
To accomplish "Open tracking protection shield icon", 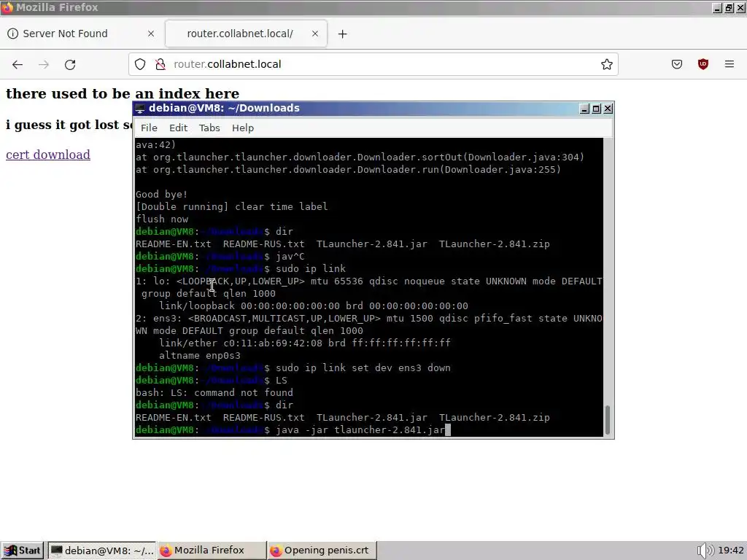I will (140, 64).
